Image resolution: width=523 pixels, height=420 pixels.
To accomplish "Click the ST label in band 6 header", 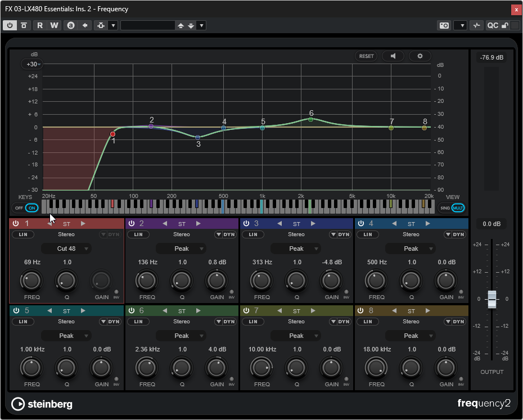I will click(182, 311).
